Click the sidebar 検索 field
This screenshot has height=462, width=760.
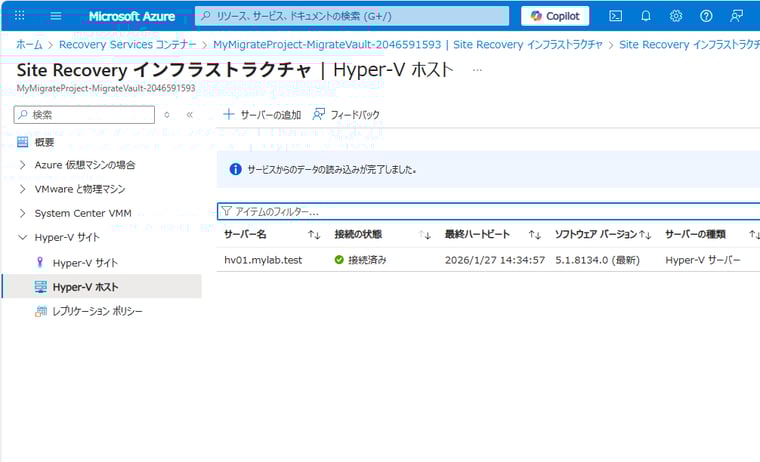[84, 115]
